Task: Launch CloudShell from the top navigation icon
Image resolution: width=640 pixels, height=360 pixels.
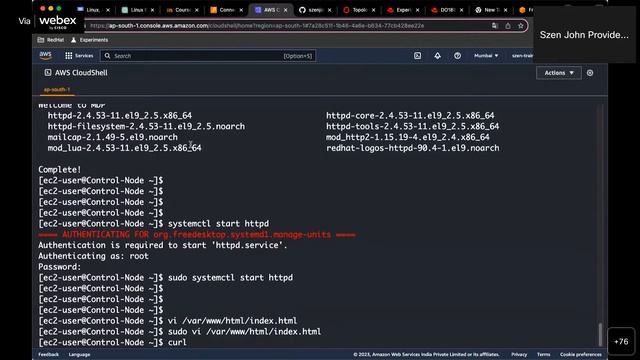Action: [x=417, y=56]
